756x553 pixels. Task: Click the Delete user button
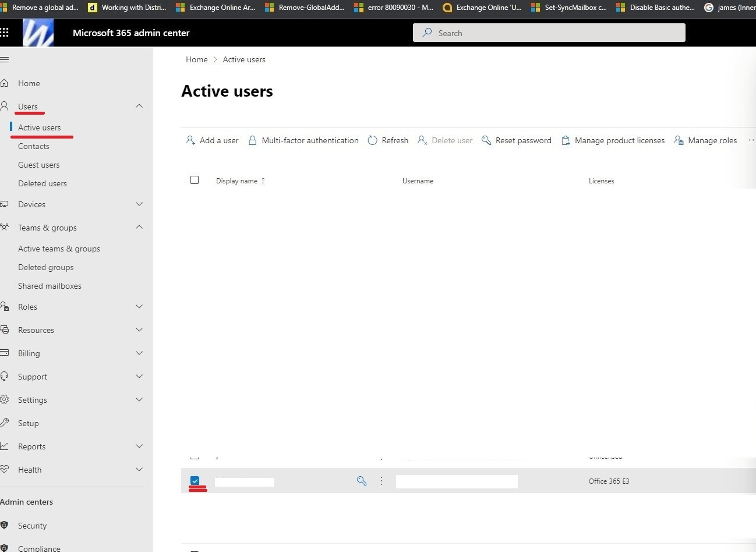click(x=446, y=140)
